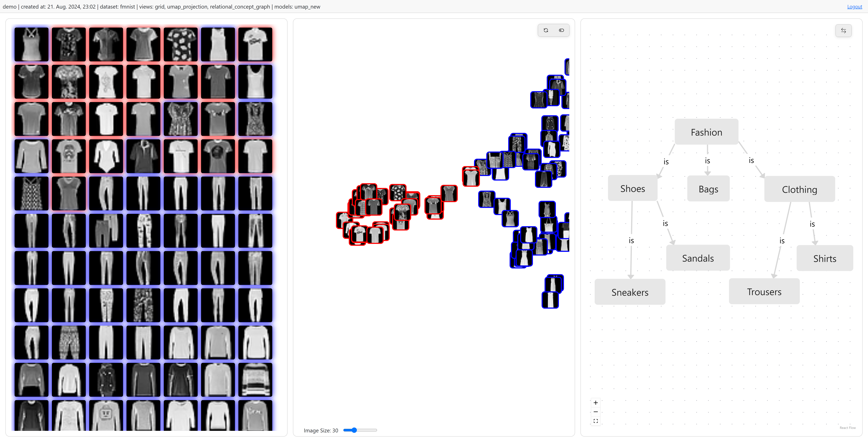Select the striped sweater thumbnail in the grid
The width and height of the screenshot is (868, 442).
coord(255,380)
